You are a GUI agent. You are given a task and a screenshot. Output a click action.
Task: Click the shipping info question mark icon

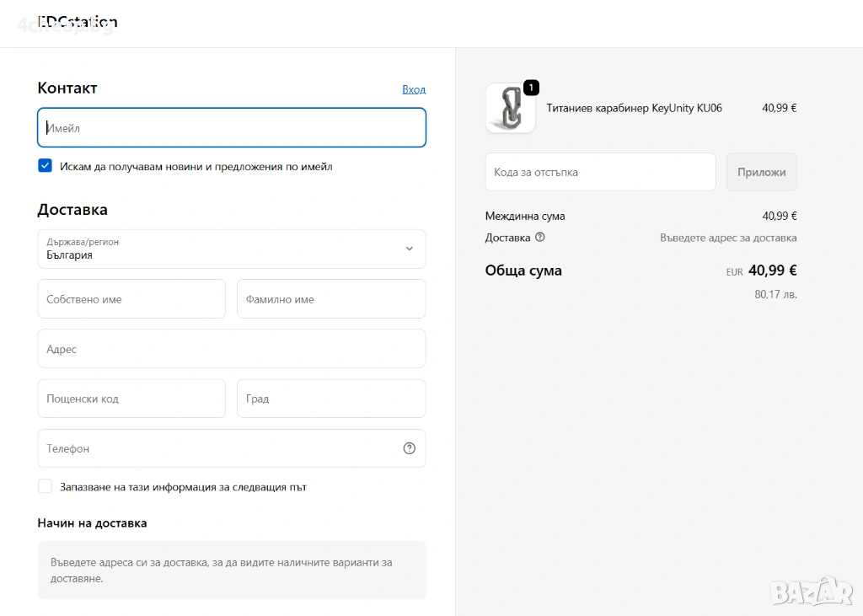click(540, 238)
